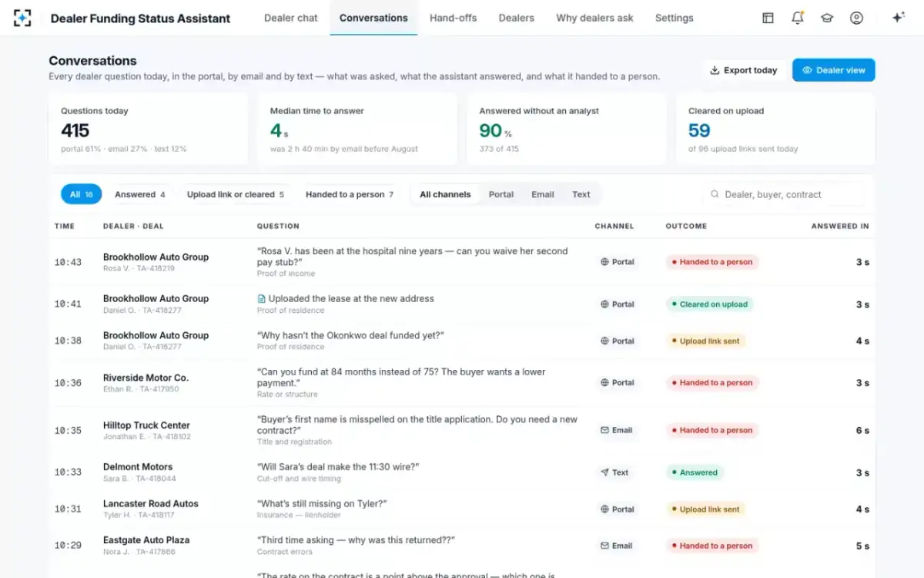Click 'Upload link sent' badge in Lancaster row
The image size is (924, 578).
point(706,509)
